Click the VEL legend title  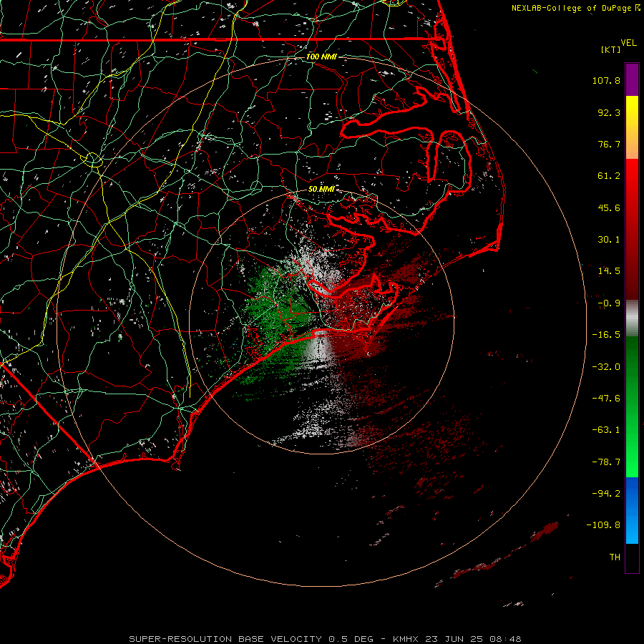[628, 43]
